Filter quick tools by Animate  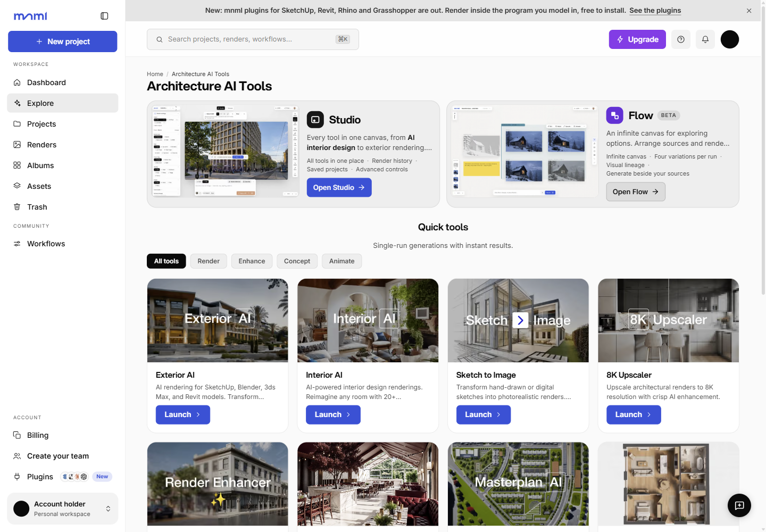point(342,261)
